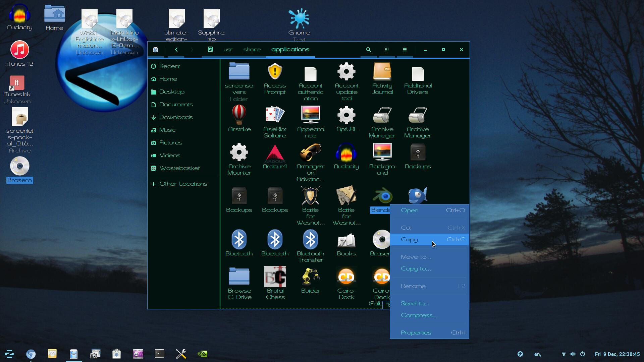Switch to grid view icon
The width and height of the screenshot is (644, 362).
[x=387, y=50]
